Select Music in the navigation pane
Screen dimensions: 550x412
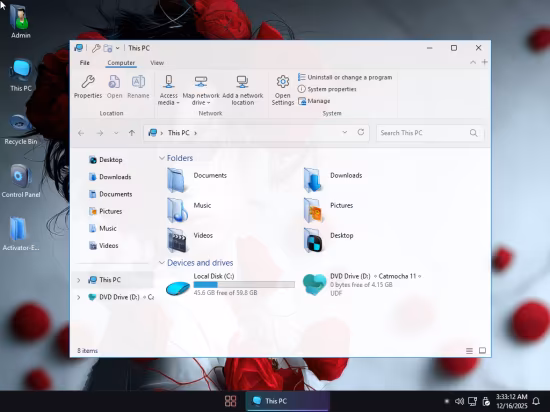coord(102,228)
